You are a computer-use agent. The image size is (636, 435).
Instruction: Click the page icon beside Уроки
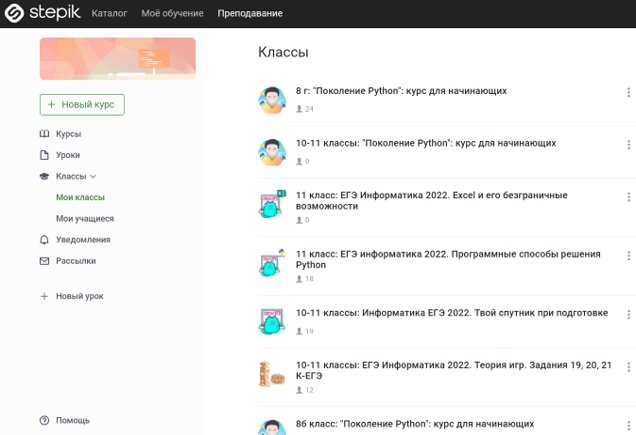pyautogui.click(x=44, y=155)
